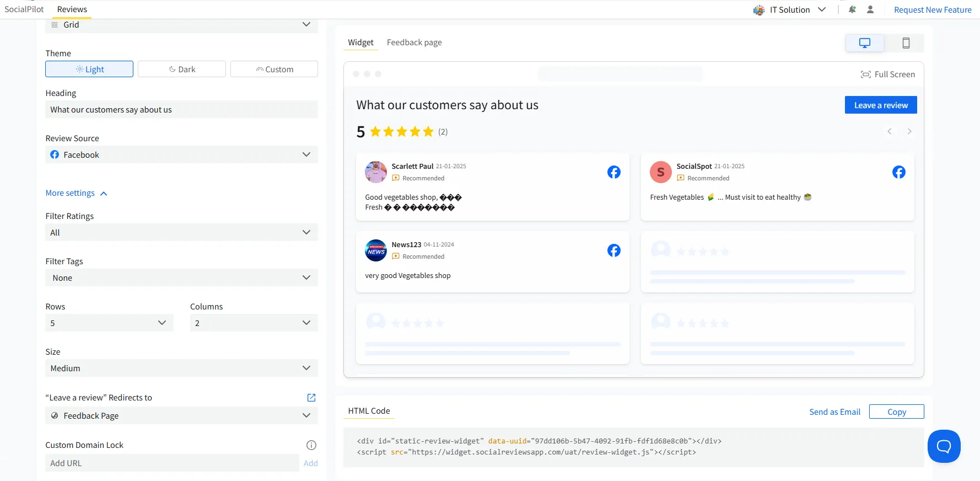
Task: Open Rows dropdown showing 5
Action: [x=109, y=323]
